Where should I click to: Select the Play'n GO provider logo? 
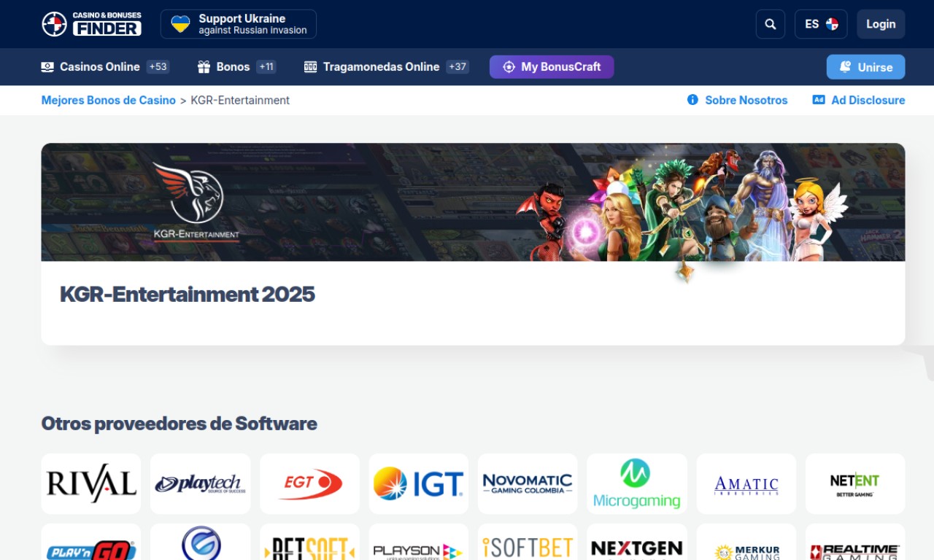tap(91, 542)
